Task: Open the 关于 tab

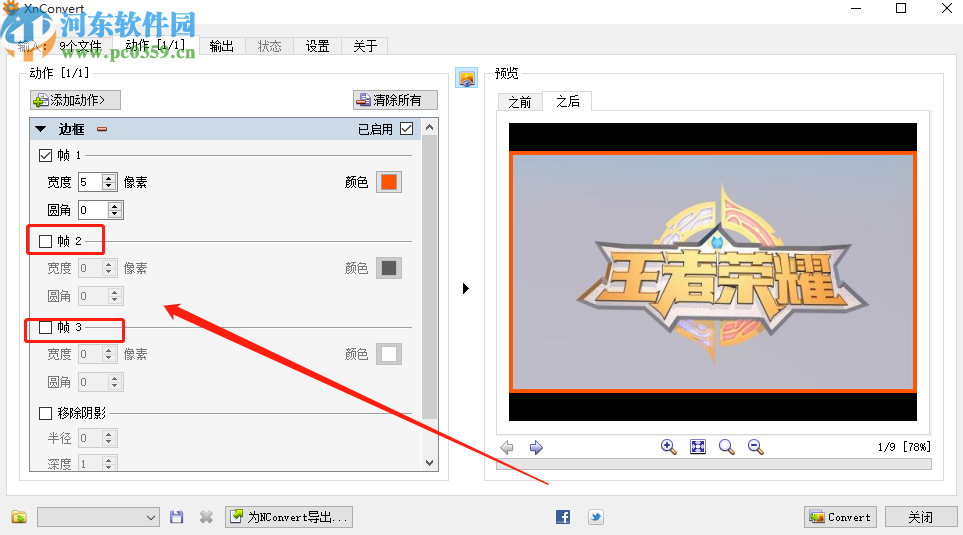Action: pyautogui.click(x=365, y=46)
